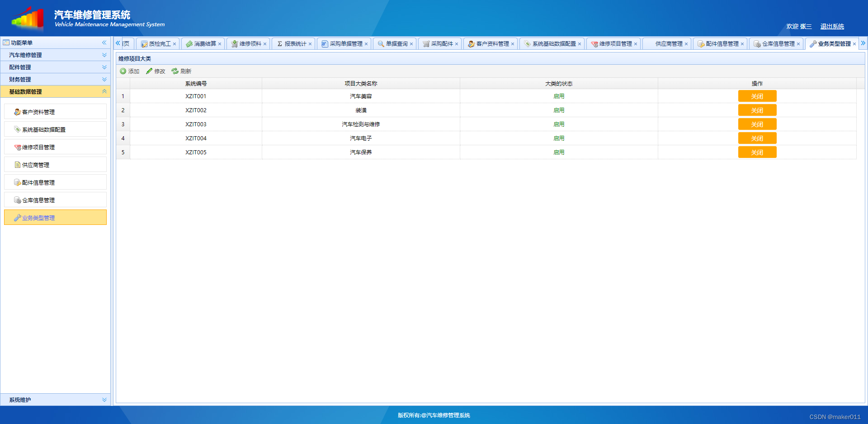
Task: Click the cart icon on 采购配件 tab
Action: pos(426,44)
